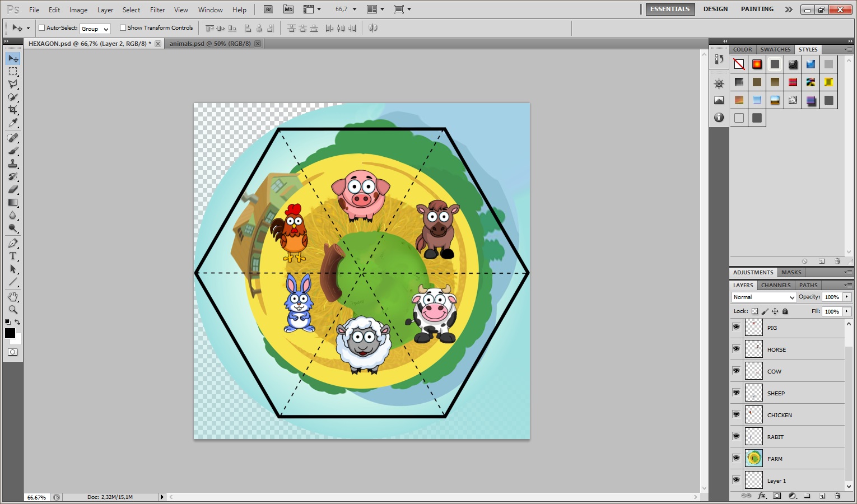The height and width of the screenshot is (504, 857).
Task: Choose the Path Selection tool
Action: (13, 269)
